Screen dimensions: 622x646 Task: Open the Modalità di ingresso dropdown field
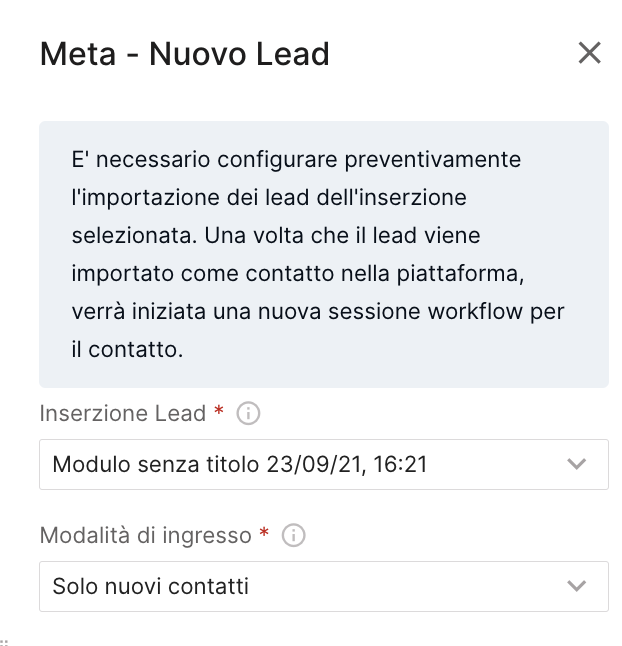[324, 586]
